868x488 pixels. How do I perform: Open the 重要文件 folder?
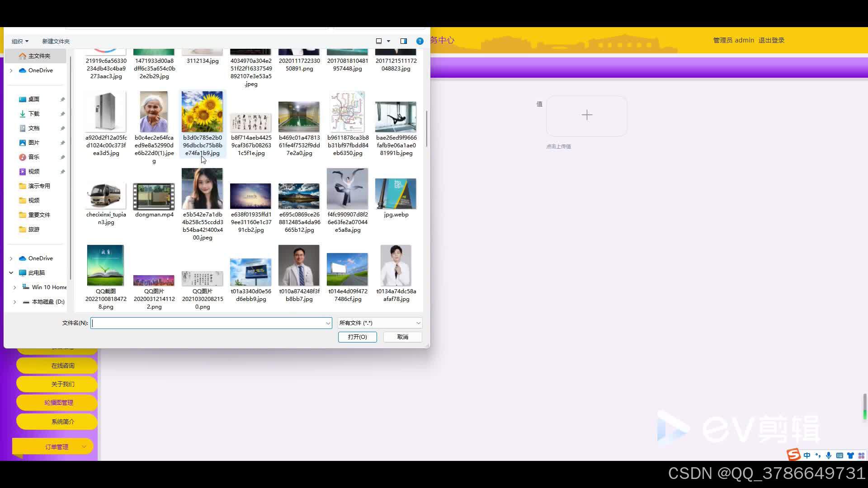coord(39,215)
